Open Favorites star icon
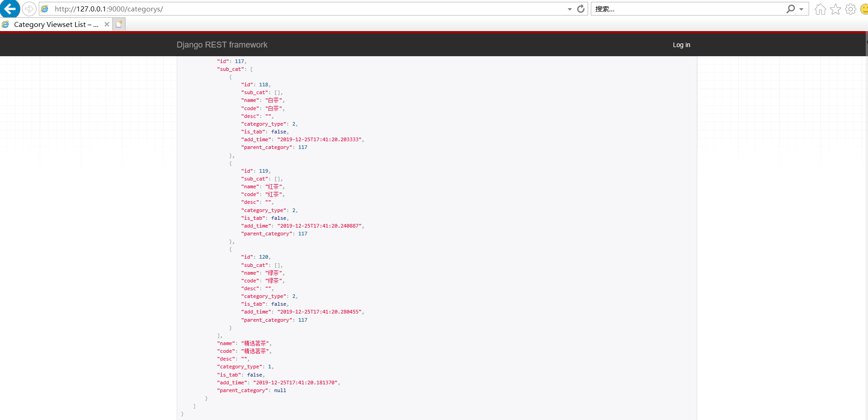The width and height of the screenshot is (868, 420). pyautogui.click(x=836, y=9)
